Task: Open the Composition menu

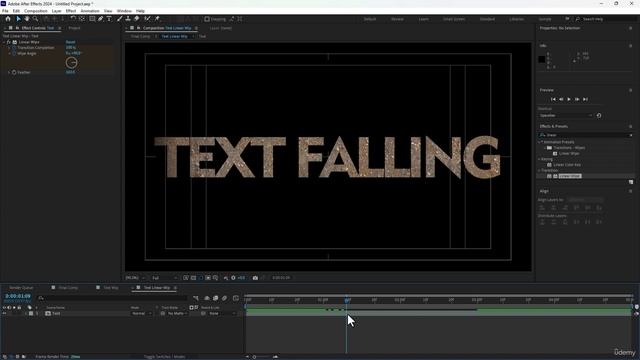Action: pyautogui.click(x=36, y=11)
